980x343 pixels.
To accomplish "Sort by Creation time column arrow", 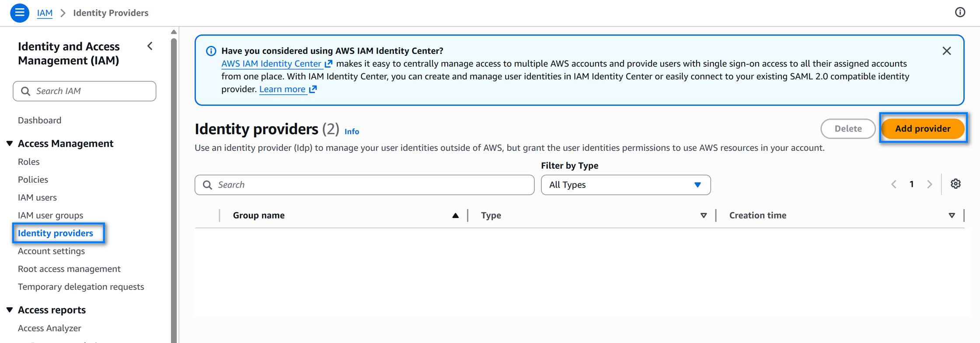I will (952, 215).
